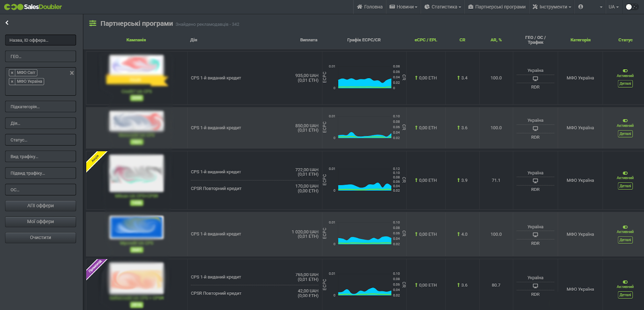The height and width of the screenshot is (310, 644).
Task: Clear all category tags with the X
Action: coord(72,73)
